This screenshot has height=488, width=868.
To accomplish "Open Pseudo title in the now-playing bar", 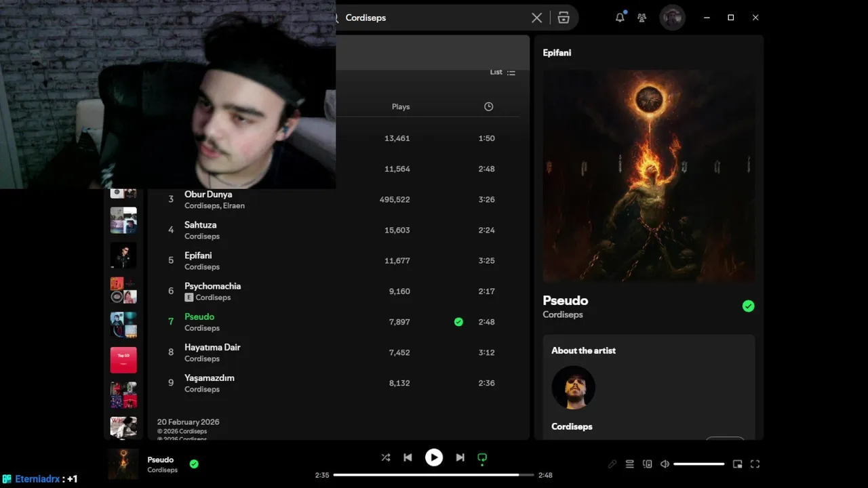I will (x=161, y=460).
